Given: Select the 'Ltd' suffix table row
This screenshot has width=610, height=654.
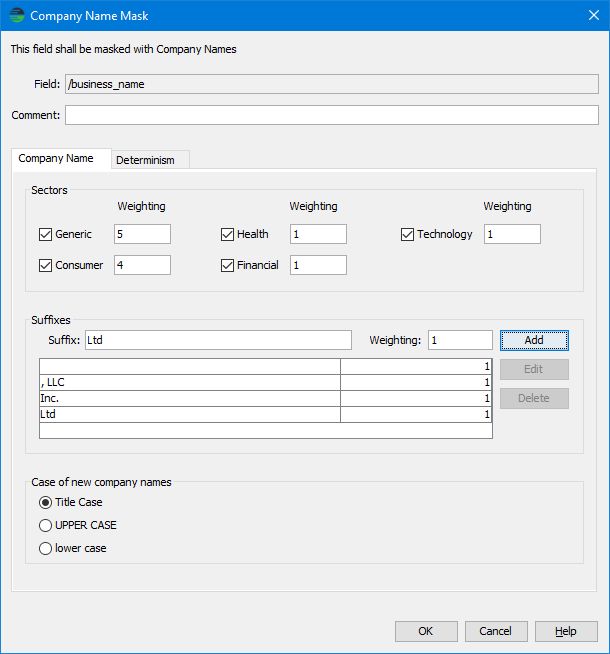Looking at the screenshot, I should pyautogui.click(x=266, y=414).
